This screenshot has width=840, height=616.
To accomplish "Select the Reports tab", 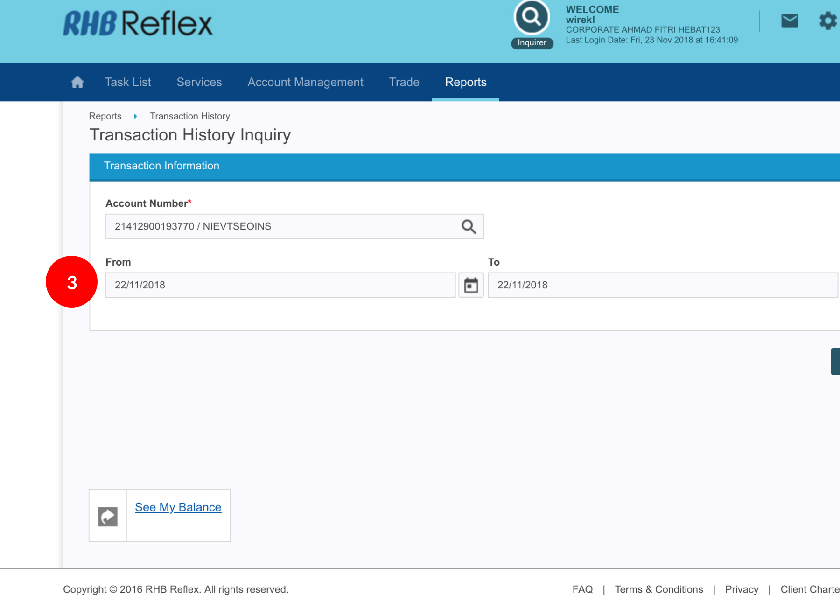I will click(466, 82).
